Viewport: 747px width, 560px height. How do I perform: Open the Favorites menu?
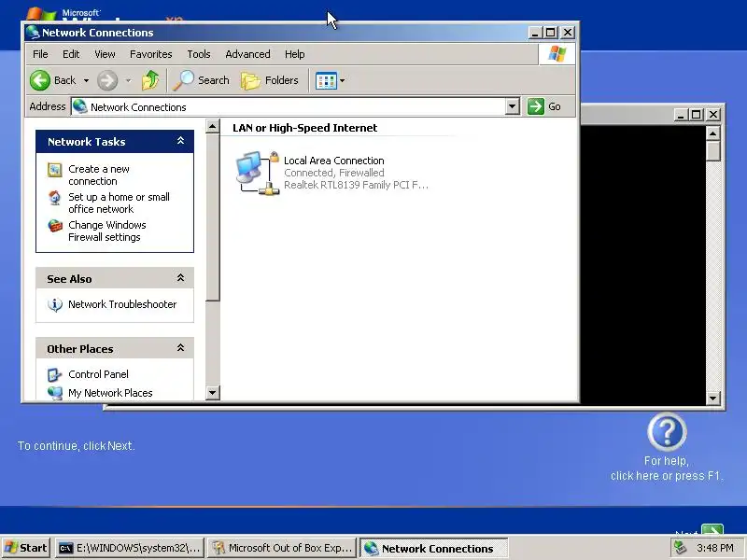click(x=151, y=54)
